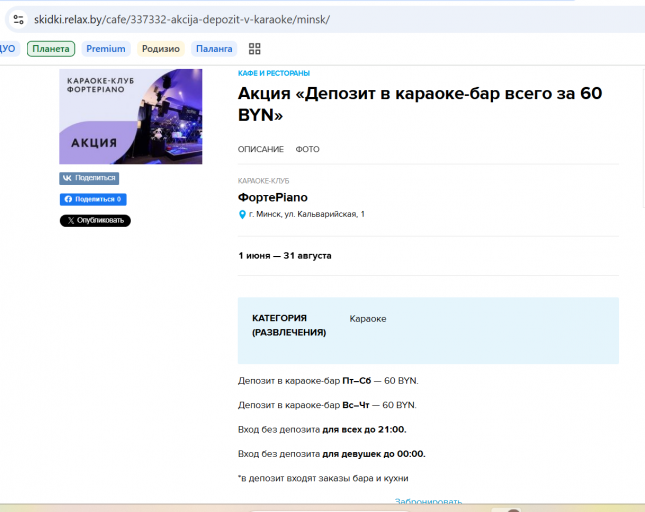645x512 pixels.
Task: Click the Вс–Чт deposit line
Action: click(327, 405)
